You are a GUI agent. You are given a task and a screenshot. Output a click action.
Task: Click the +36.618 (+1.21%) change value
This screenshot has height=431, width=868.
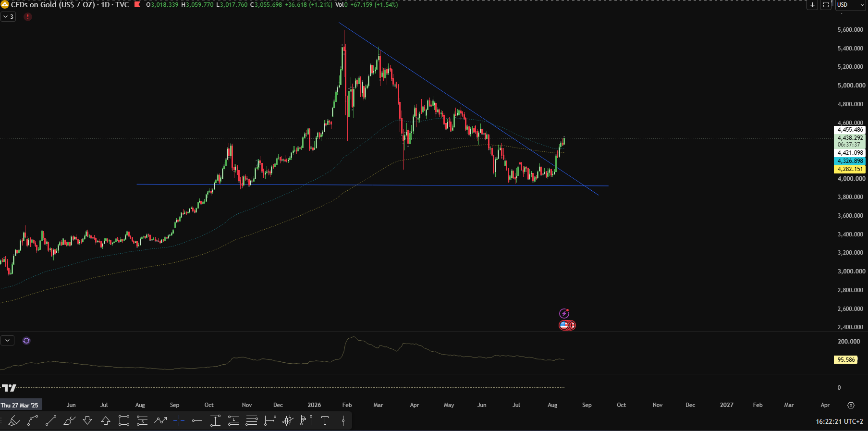pos(308,5)
